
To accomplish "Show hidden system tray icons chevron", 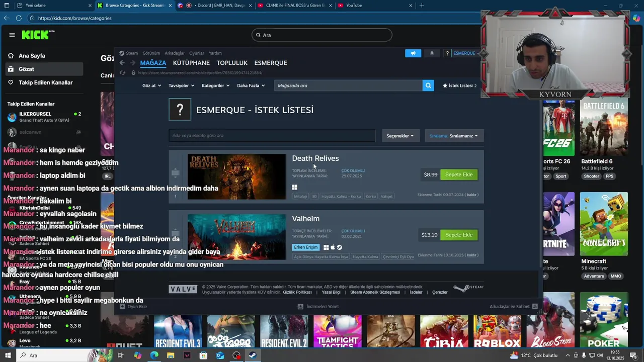I will coord(568,355).
